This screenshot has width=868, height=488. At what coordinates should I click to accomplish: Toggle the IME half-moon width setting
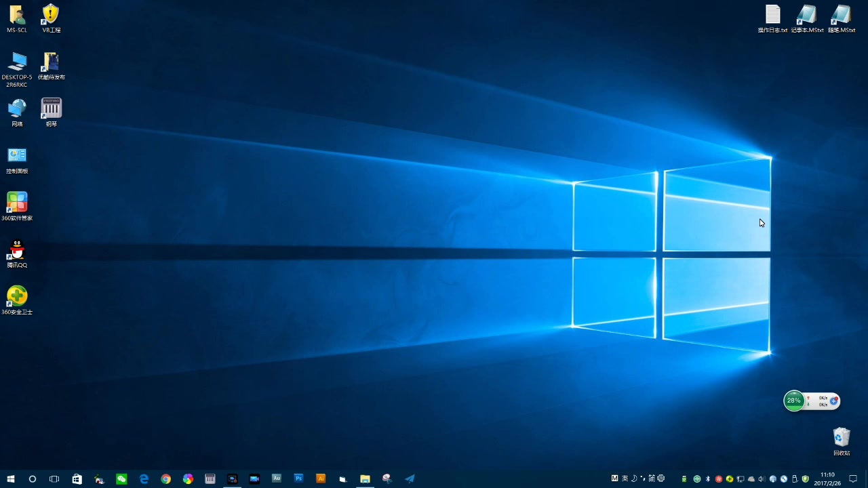pos(634,479)
